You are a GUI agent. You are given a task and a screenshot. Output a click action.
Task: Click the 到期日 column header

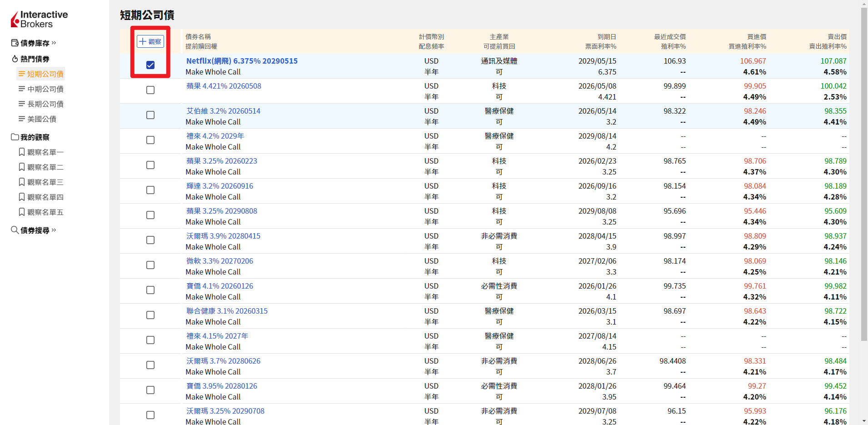(x=607, y=37)
